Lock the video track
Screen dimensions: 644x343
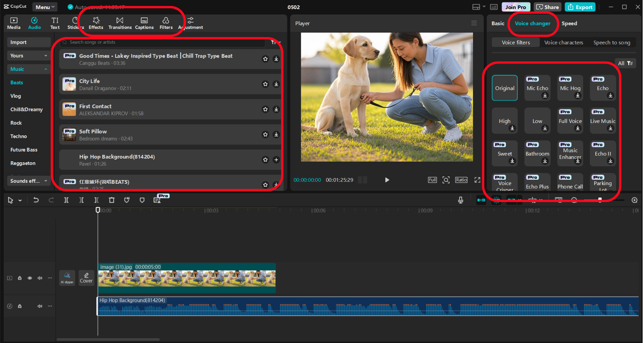[20, 278]
